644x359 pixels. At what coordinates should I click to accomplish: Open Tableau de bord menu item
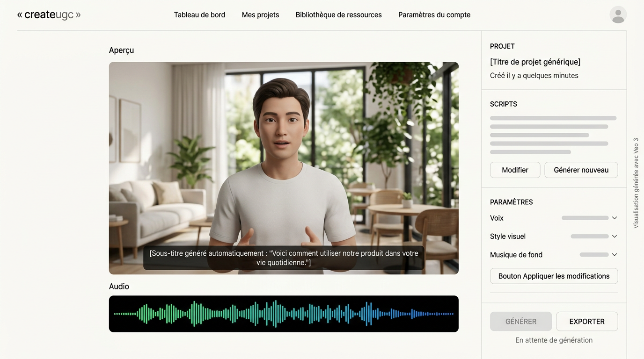(x=199, y=15)
